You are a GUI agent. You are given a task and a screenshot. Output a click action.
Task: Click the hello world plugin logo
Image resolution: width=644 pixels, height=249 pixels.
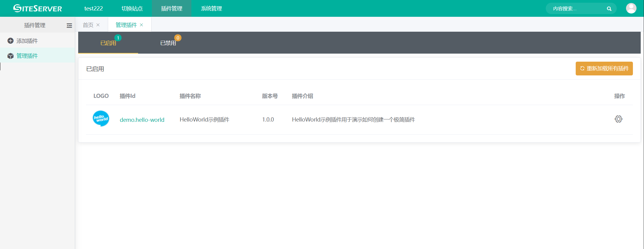(x=101, y=119)
